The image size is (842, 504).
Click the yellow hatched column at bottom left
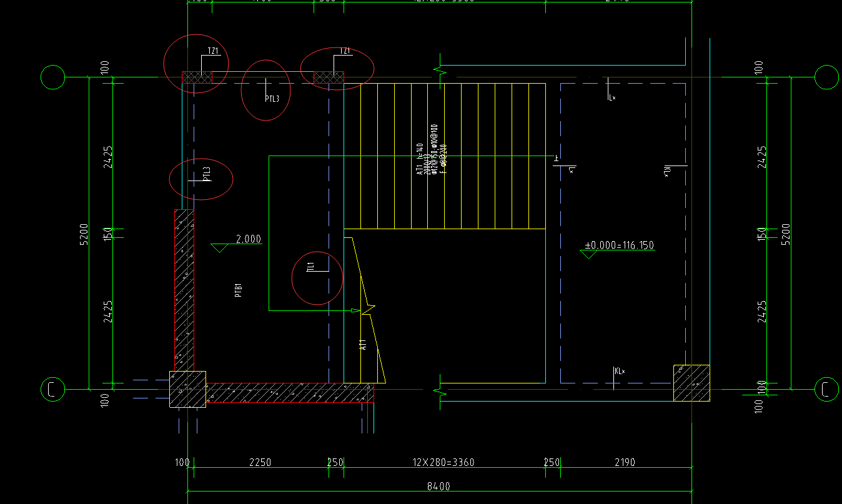187,389
